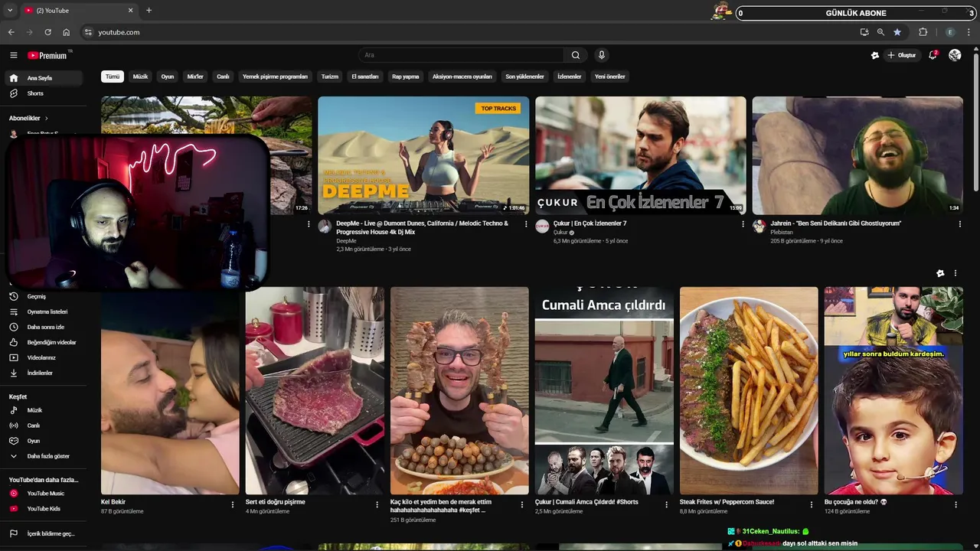The height and width of the screenshot is (551, 980).
Task: Open Cumali Amca çıldırdı short thumbnail
Action: pos(604,391)
